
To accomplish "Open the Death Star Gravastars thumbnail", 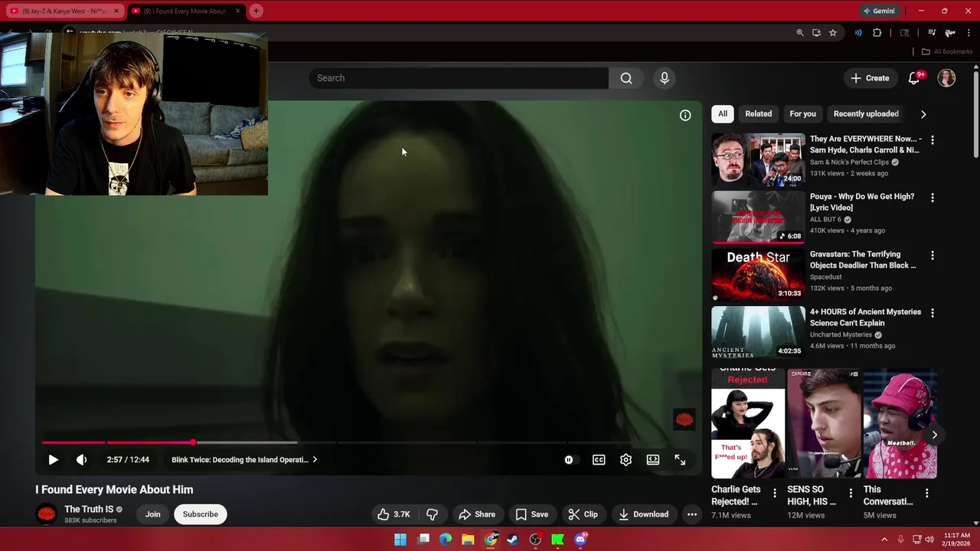I will pyautogui.click(x=758, y=275).
